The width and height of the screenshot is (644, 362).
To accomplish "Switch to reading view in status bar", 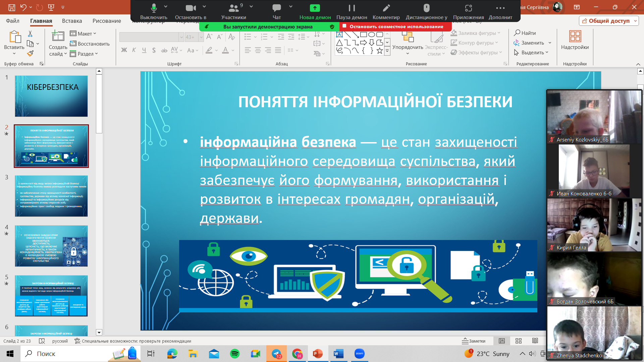I will pyautogui.click(x=535, y=341).
